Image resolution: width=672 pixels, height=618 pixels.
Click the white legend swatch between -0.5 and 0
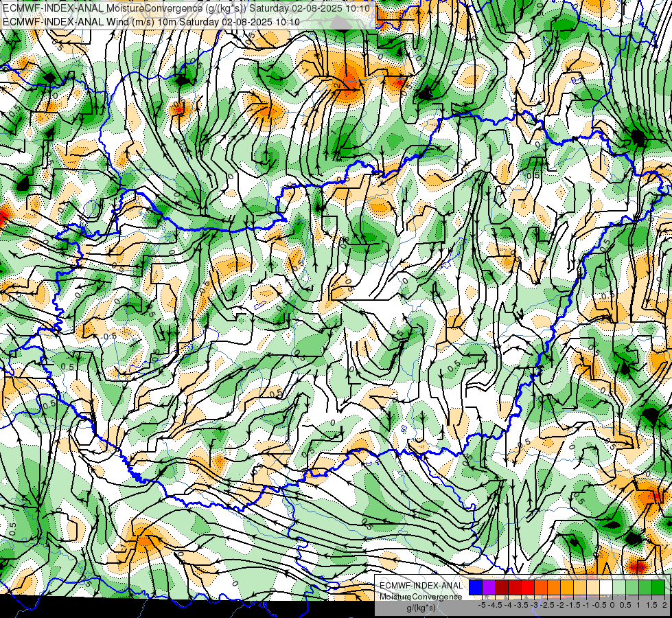pos(606,587)
